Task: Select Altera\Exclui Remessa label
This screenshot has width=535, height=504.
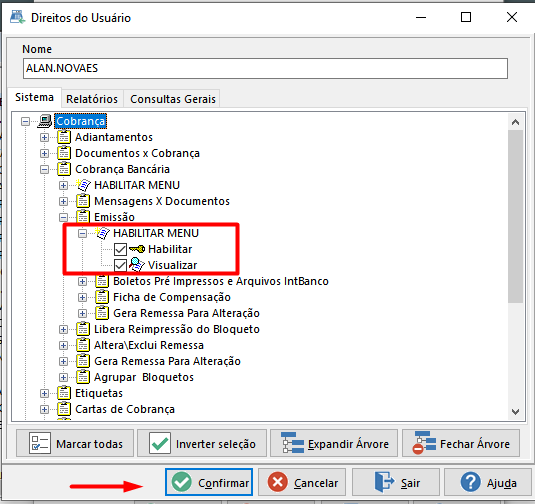Action: pyautogui.click(x=149, y=345)
